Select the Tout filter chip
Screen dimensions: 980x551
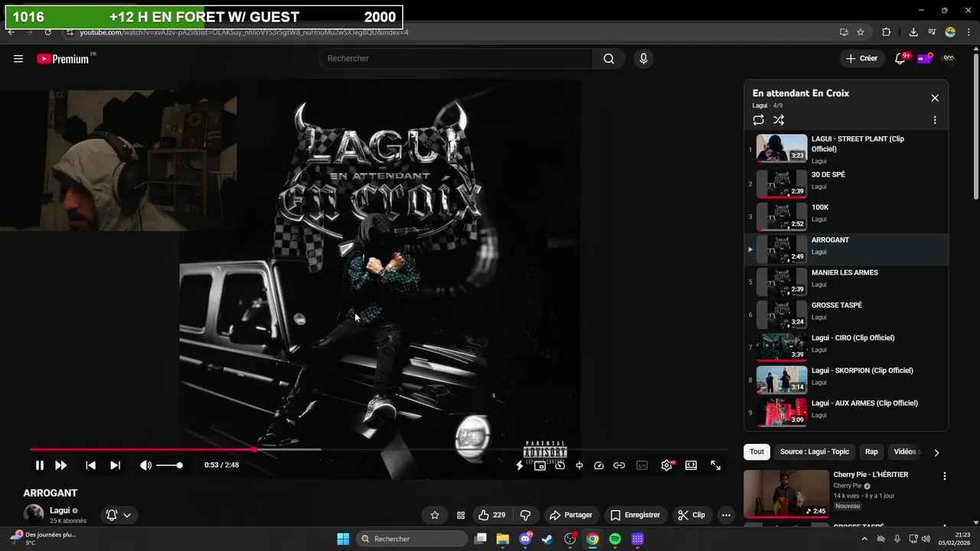click(756, 452)
